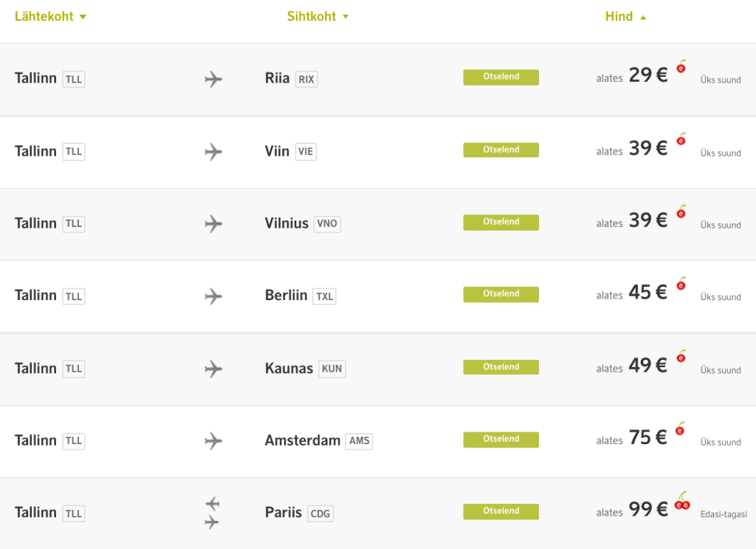Click the cherry icon beside 75 € price
The image size is (756, 549).
point(681,429)
